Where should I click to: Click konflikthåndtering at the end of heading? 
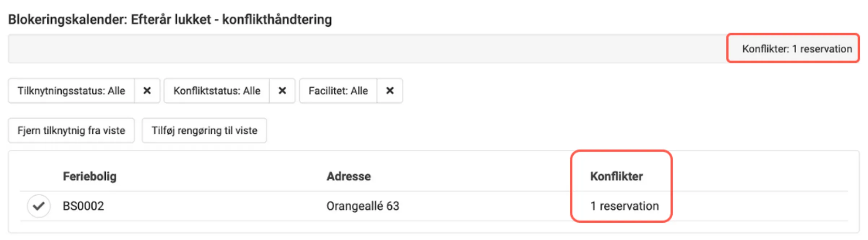(x=277, y=19)
